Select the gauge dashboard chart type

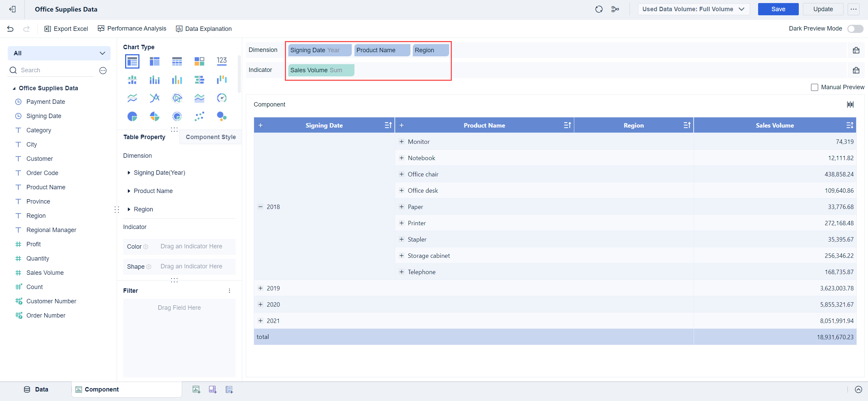[x=222, y=98]
